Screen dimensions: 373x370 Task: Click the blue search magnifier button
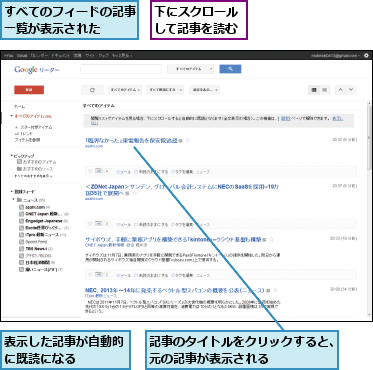pyautogui.click(x=230, y=69)
